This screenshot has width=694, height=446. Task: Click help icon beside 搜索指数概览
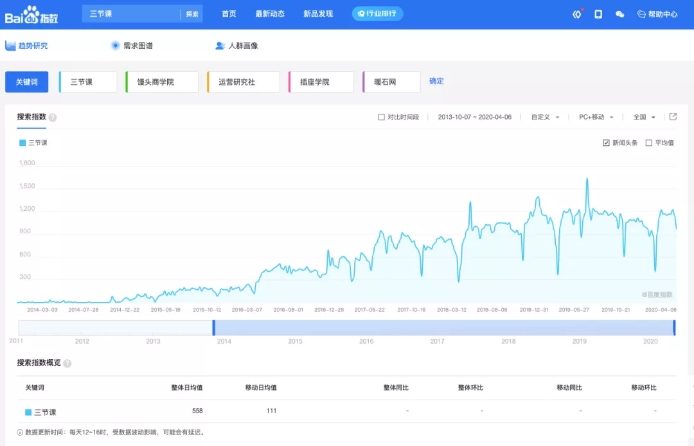[68, 363]
